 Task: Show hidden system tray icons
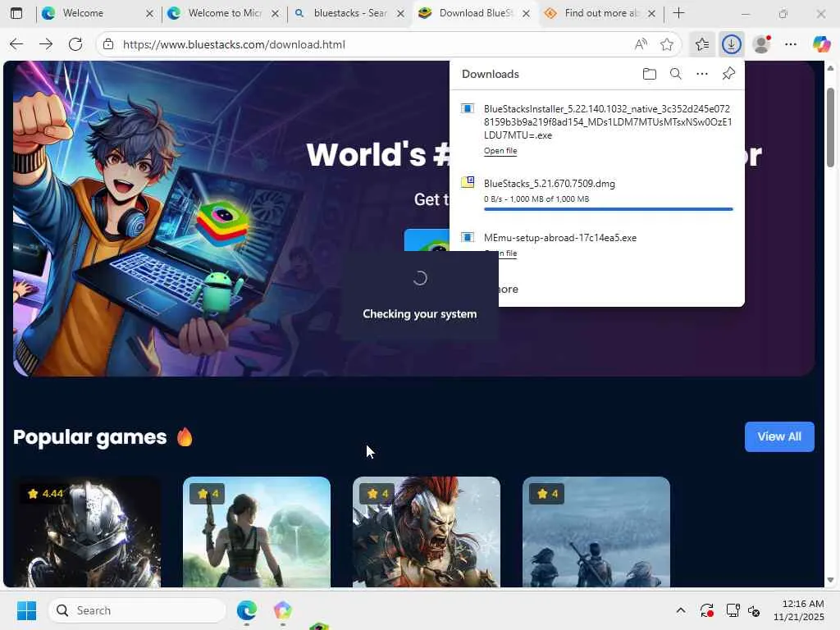680,610
